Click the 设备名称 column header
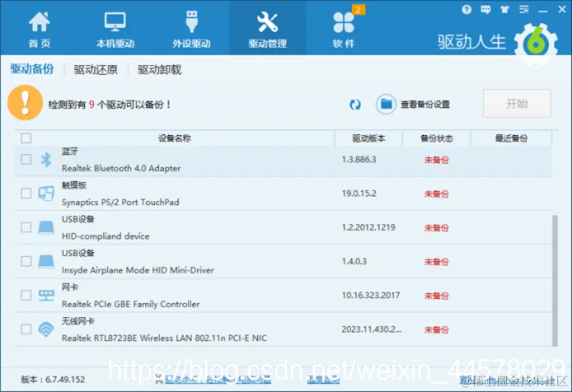Image resolution: width=572 pixels, height=392 pixels. click(175, 138)
